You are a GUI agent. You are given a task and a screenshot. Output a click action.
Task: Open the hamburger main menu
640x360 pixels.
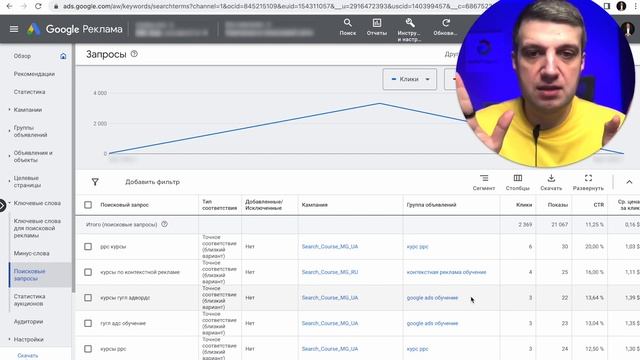(x=14, y=29)
